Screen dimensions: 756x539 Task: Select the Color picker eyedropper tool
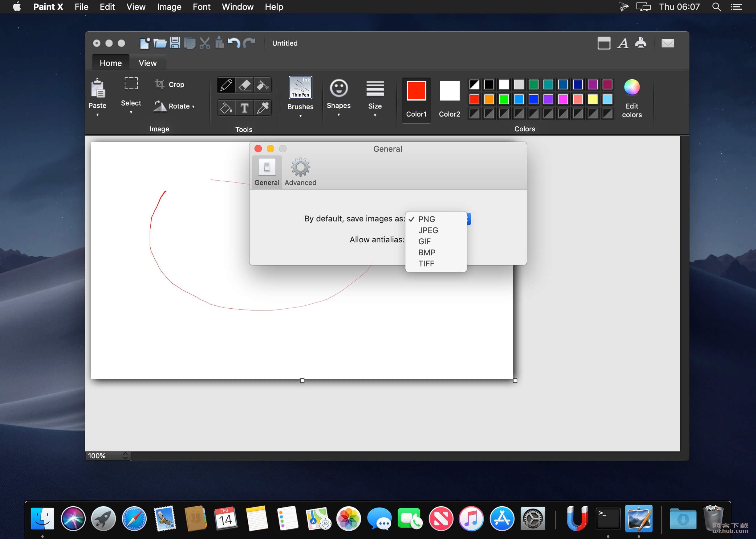(262, 108)
